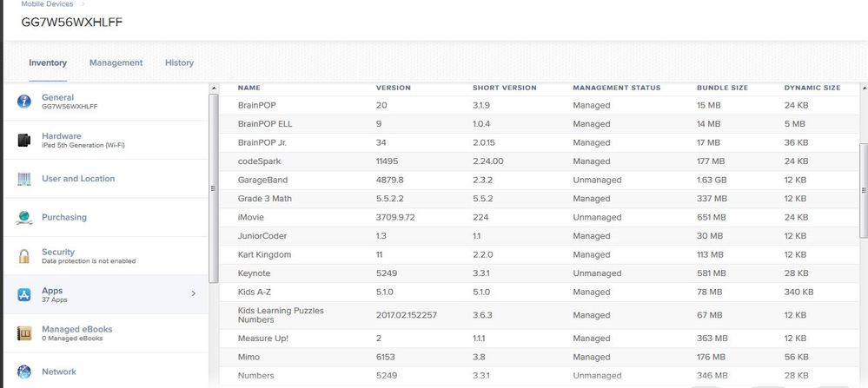Open the Hardware section label

point(62,136)
